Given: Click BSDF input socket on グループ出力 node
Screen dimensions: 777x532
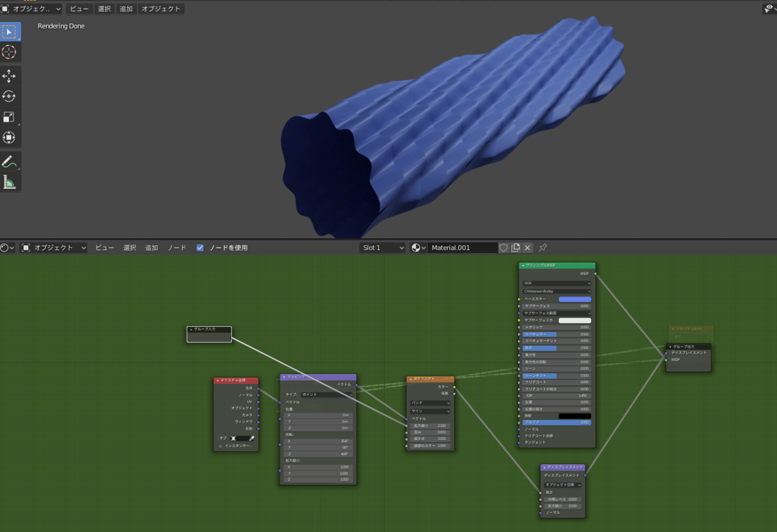Looking at the screenshot, I should 666,360.
